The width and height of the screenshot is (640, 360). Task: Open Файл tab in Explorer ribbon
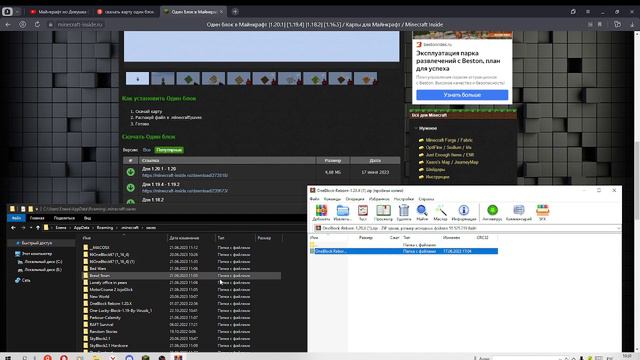tap(16, 218)
